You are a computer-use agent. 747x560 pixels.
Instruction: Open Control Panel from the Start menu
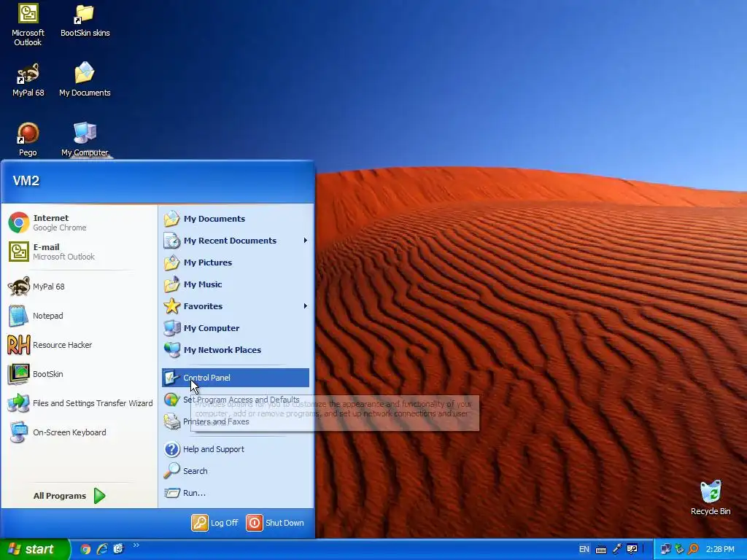236,378
